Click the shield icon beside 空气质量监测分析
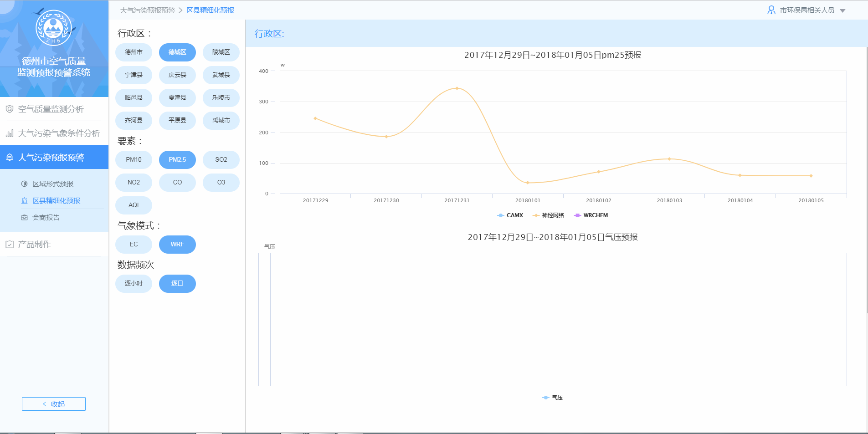 click(x=10, y=109)
